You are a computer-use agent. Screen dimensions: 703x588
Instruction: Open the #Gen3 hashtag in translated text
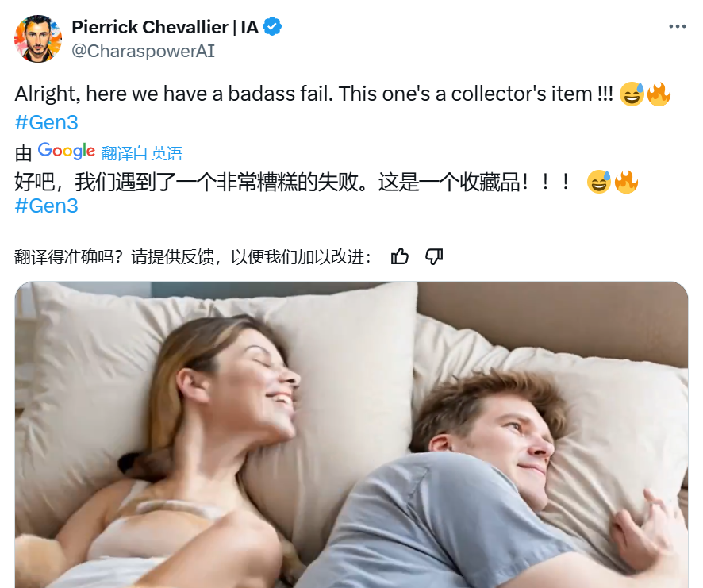[x=47, y=206]
